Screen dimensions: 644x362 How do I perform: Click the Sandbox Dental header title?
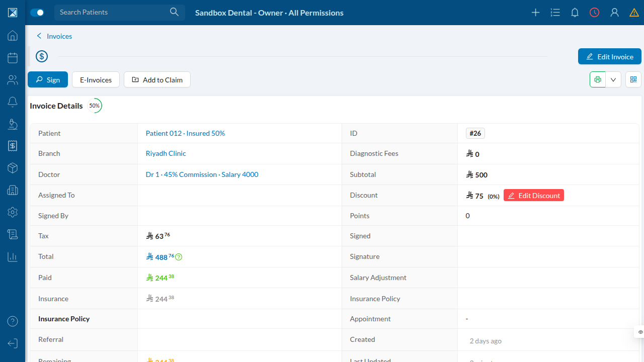(x=269, y=13)
